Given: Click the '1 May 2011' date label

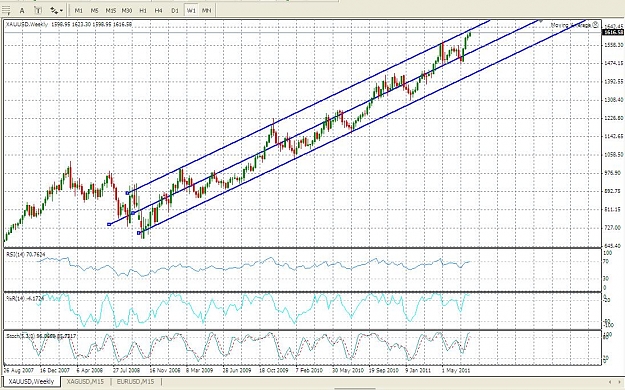Looking at the screenshot, I should 456,370.
